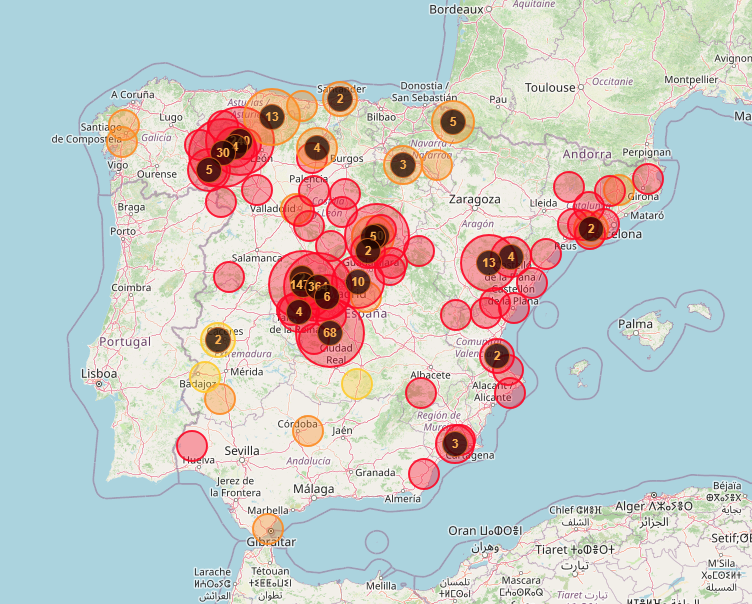Click the Bordeaux city label
Viewport: 752px width, 604px height.
pos(456,9)
